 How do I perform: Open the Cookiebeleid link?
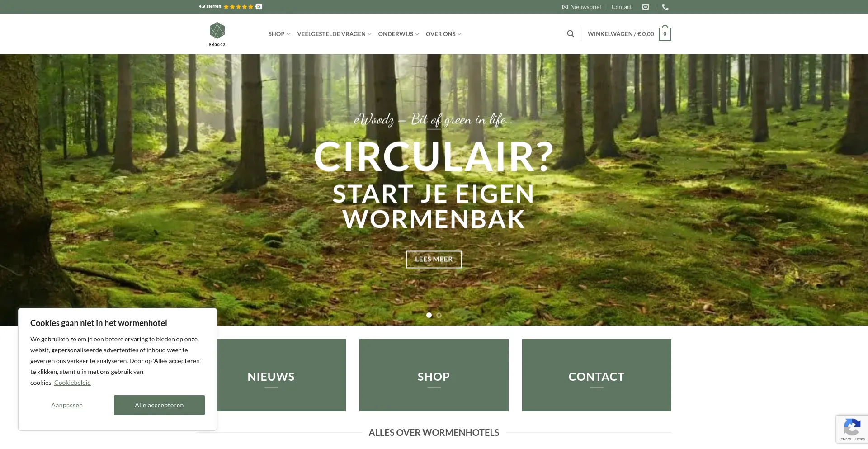[72, 383]
